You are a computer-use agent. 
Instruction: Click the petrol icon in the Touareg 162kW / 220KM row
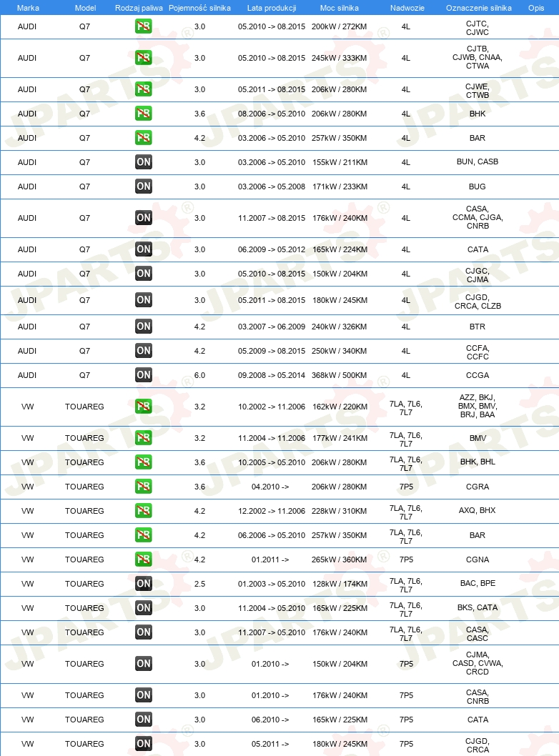143,407
